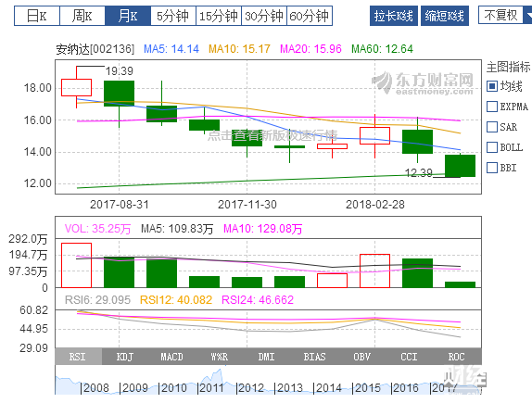The image size is (532, 403).
Task: Switch to the 日K daily chart tab
Action: tap(37, 16)
